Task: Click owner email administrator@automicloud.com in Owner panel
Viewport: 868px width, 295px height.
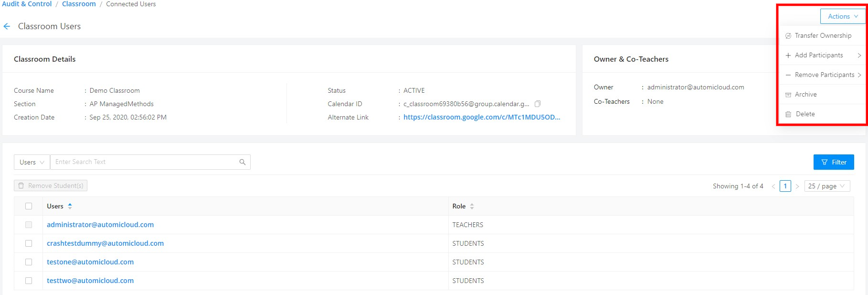Action: [696, 87]
